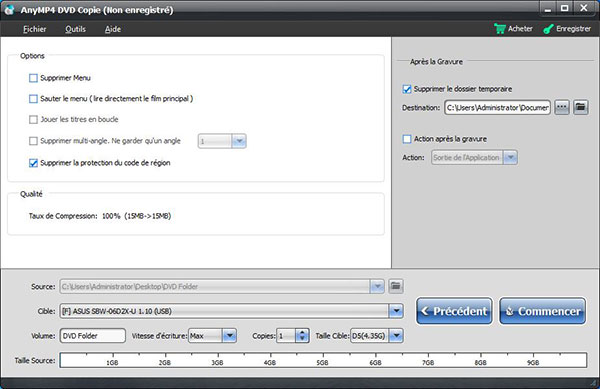Uncheck Supprimer la protection du code de région
Image resolution: width=600 pixels, height=389 pixels.
33,163
